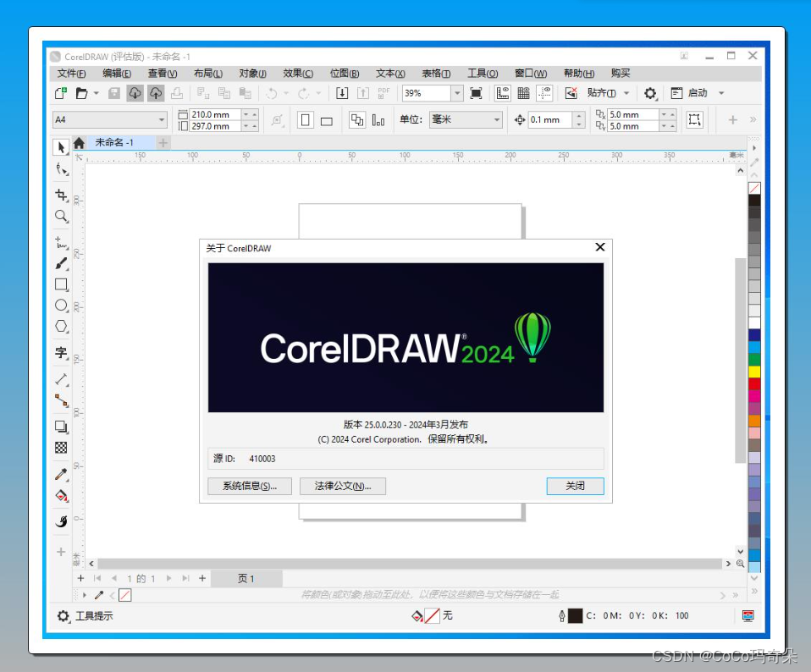Click the 系统信息 button
The image size is (811, 672).
tap(249, 486)
